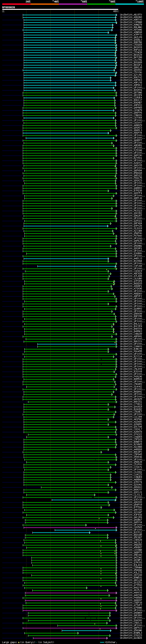Select the label UniRef100_Q0D8L0

click(131, 40)
